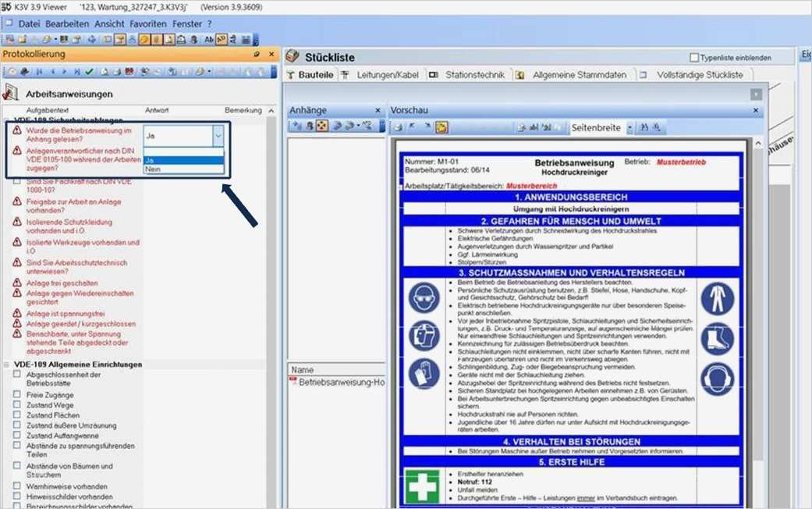Image resolution: width=812 pixels, height=509 pixels.
Task: Close the Anhänge panel
Action: click(378, 110)
